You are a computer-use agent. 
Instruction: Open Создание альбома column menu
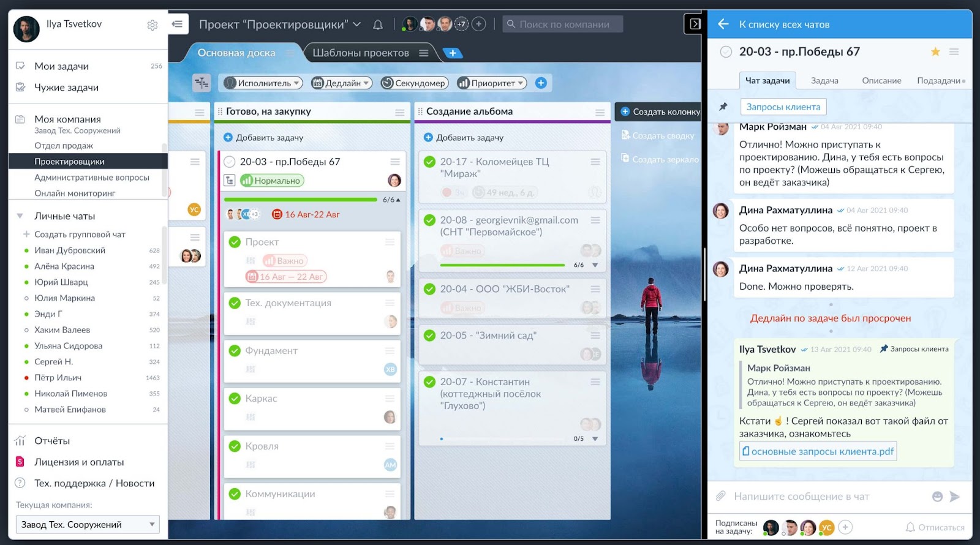click(600, 112)
